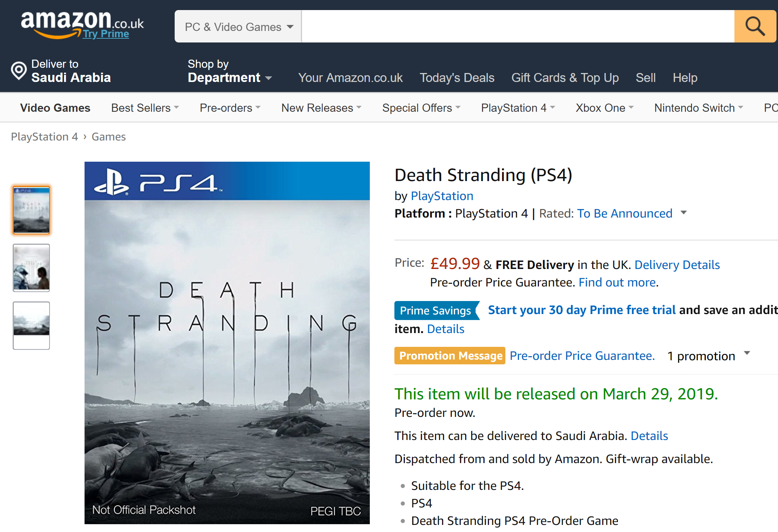Open Today's Deals page
778x532 pixels.
[x=457, y=77]
